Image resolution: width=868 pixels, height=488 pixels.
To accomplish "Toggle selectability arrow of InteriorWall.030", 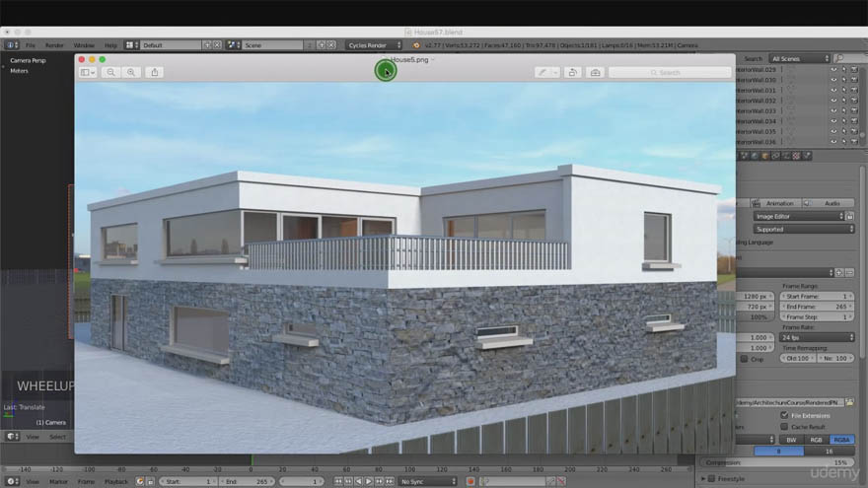I will tap(844, 80).
